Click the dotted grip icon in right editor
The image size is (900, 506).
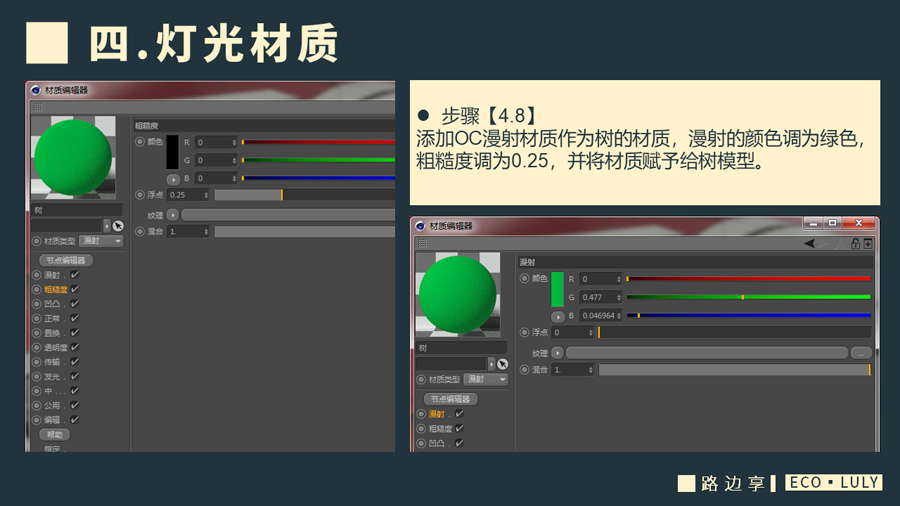coord(422,243)
